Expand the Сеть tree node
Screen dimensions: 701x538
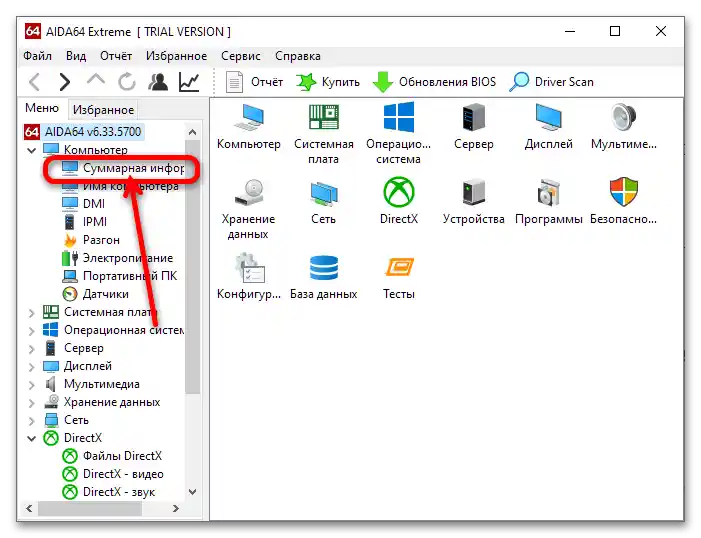coord(31,421)
